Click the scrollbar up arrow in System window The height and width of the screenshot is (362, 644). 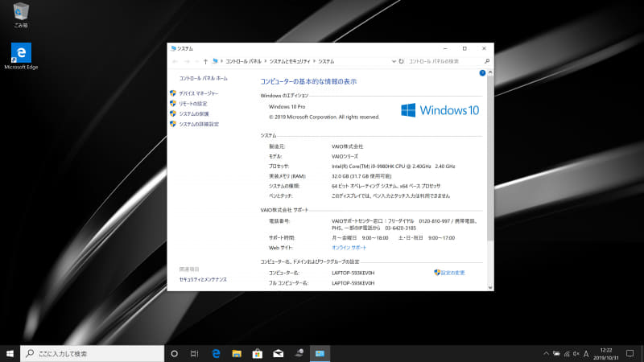490,72
